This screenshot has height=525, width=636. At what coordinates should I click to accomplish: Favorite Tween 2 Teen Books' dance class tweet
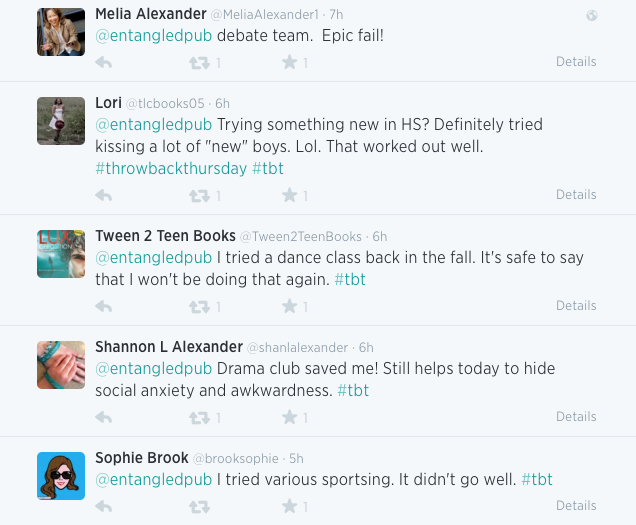tap(290, 306)
